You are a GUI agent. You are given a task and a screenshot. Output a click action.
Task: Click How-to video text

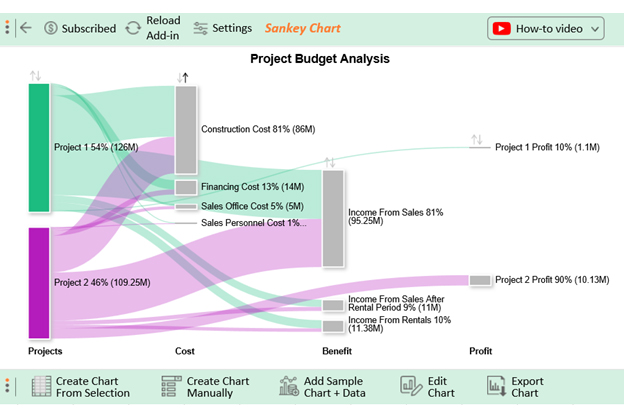(x=549, y=29)
